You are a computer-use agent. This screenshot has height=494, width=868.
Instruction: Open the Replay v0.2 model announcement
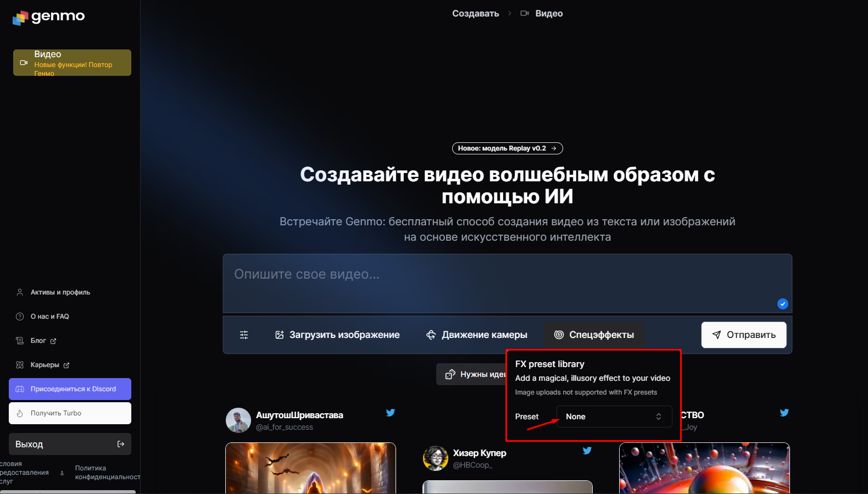[507, 148]
